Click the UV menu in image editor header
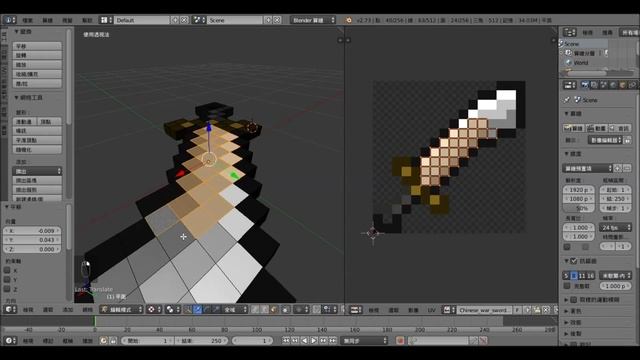 pos(432,310)
